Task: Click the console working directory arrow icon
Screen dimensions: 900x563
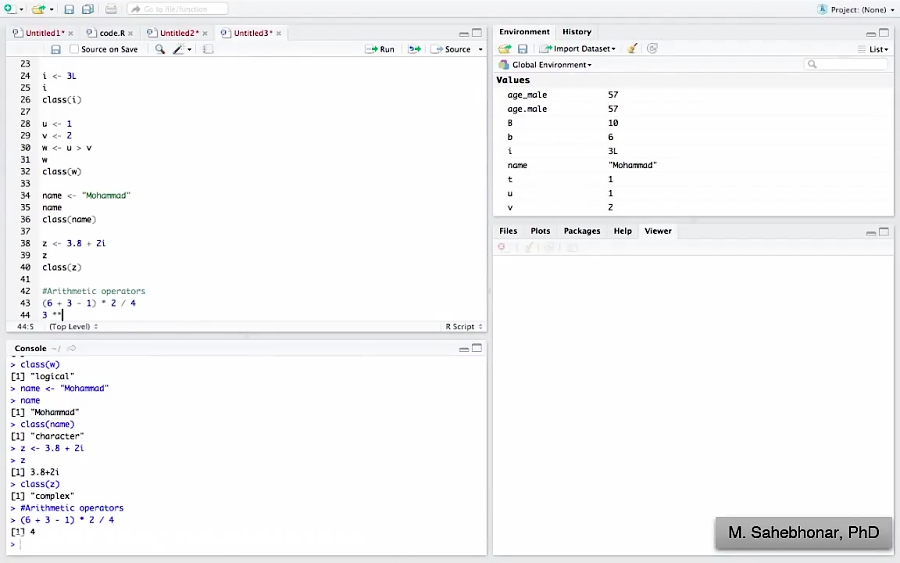Action: 72,348
